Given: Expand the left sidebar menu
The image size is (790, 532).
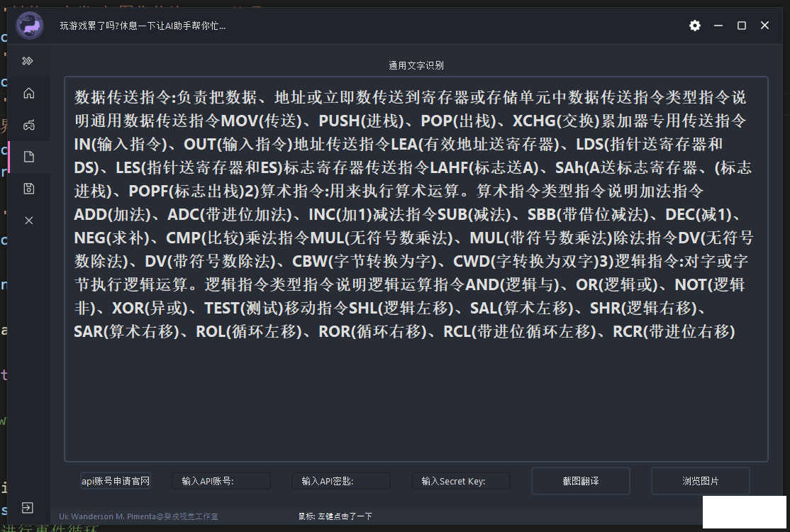Looking at the screenshot, I should tap(28, 61).
